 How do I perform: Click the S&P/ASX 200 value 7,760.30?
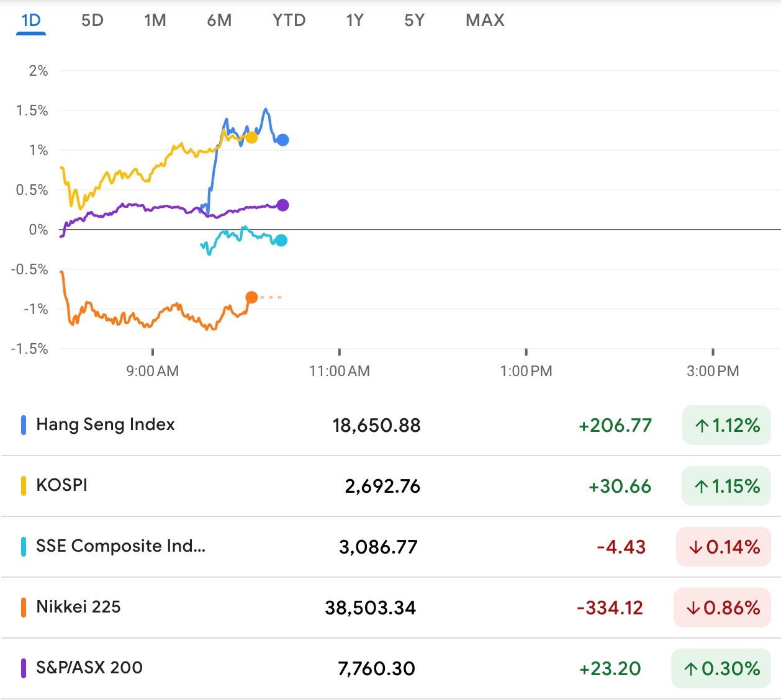(x=376, y=669)
